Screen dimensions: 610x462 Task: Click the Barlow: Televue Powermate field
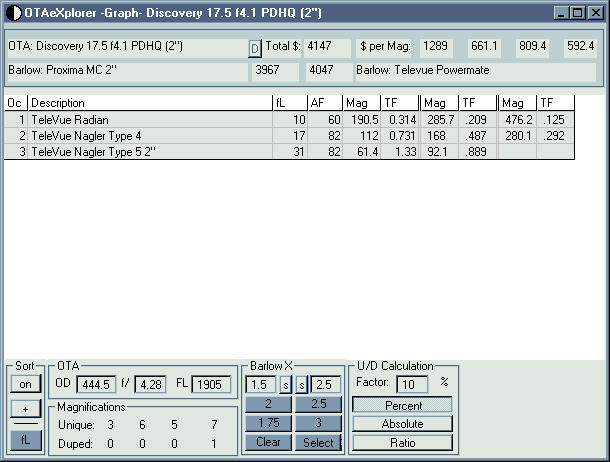(x=475, y=71)
